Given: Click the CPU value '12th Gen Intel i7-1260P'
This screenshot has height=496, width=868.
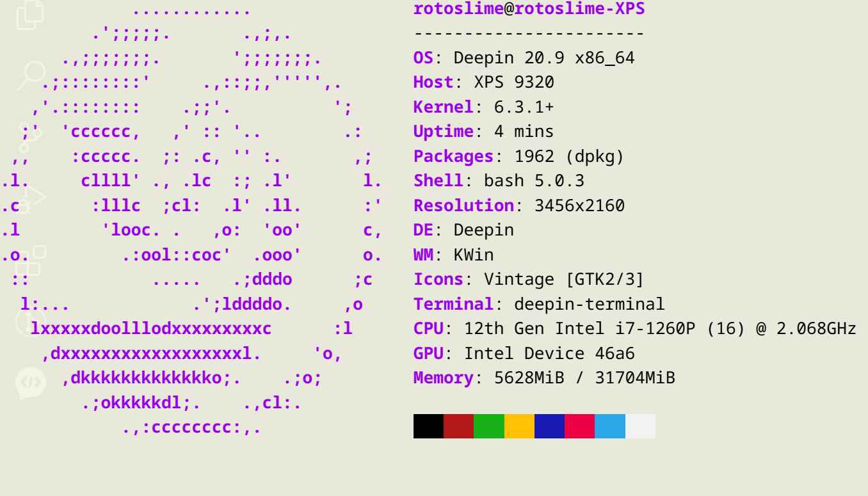Looking at the screenshot, I should [x=579, y=328].
